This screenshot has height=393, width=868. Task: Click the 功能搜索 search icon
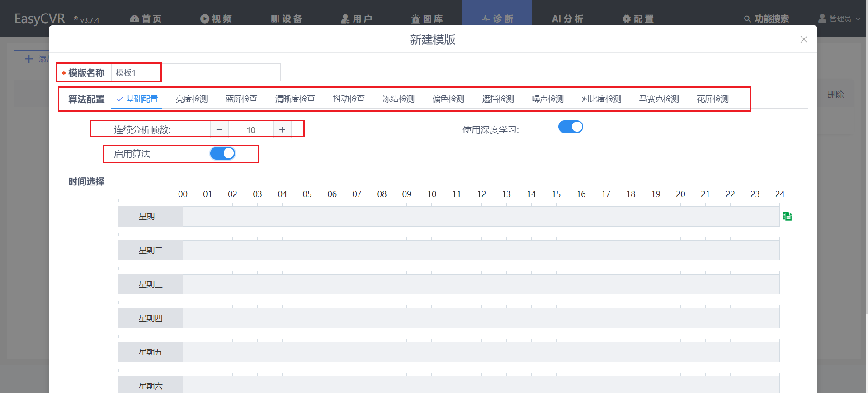pos(747,19)
